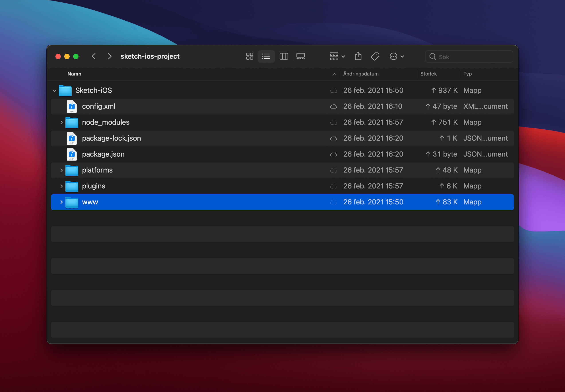Open the more actions ellipsis menu
This screenshot has width=565, height=392.
pos(397,56)
